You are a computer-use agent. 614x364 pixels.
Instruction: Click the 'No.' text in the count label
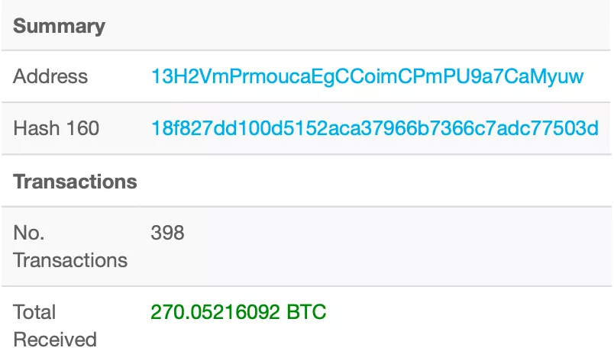(29, 233)
